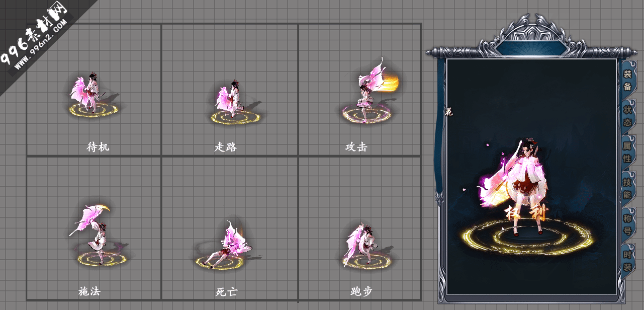The width and height of the screenshot is (644, 310).
Task: Click the 死亡 death character sprite
Action: (x=225, y=247)
